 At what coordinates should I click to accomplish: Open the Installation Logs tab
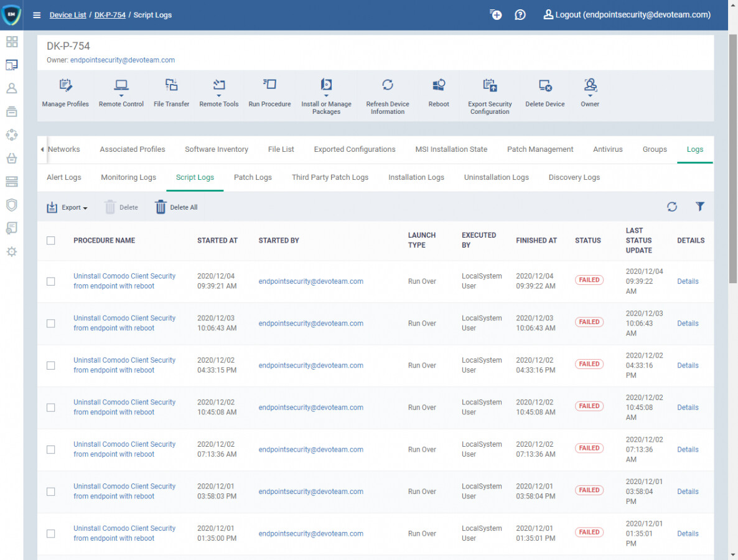click(416, 177)
